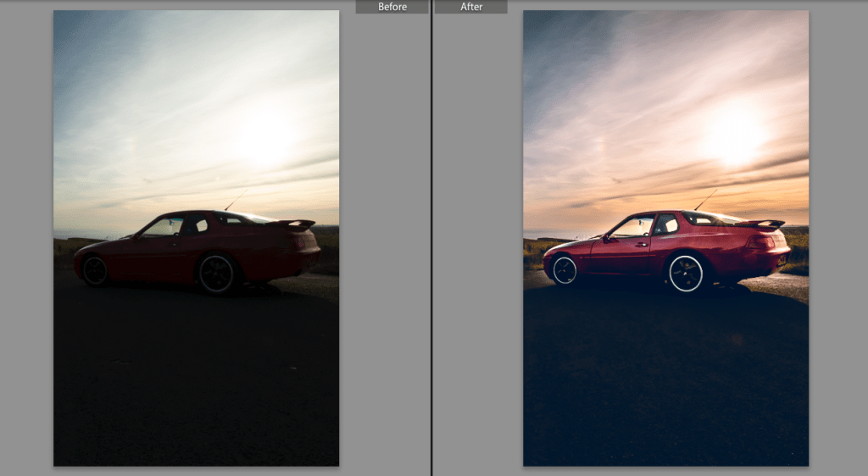Click the rear wheel in the After photo

[x=686, y=273]
